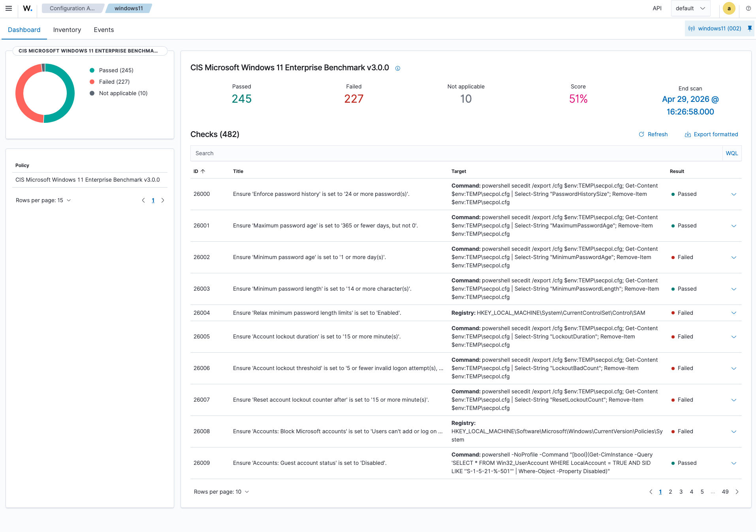The width and height of the screenshot is (756, 532).
Task: Toggle Not applicable (10) legend item
Action: coord(119,93)
